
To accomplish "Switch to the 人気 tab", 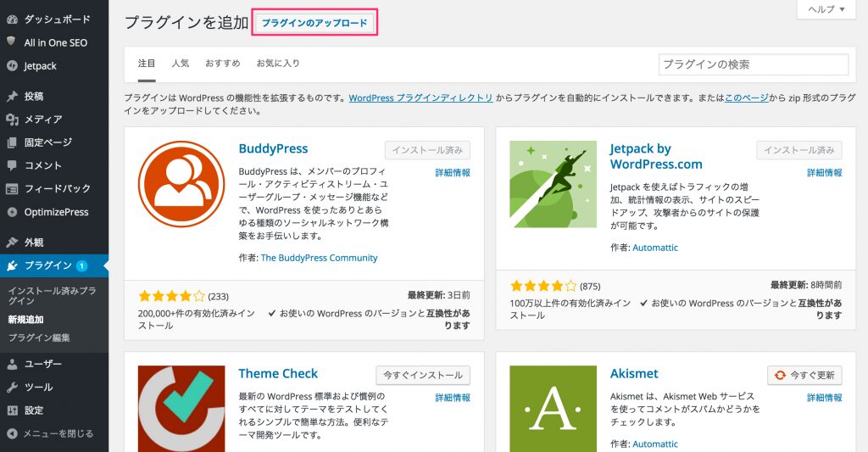I will pos(180,64).
